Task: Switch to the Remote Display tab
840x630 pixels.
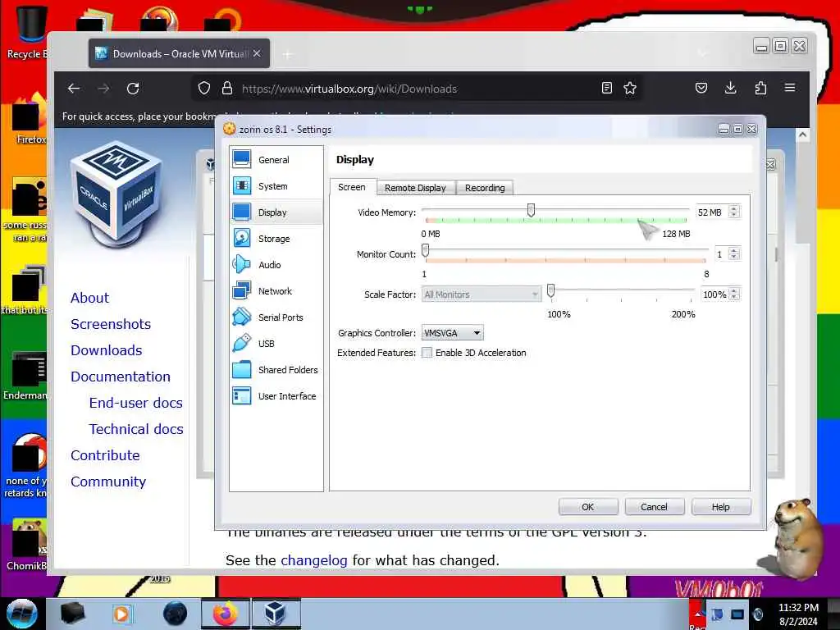Action: click(415, 188)
